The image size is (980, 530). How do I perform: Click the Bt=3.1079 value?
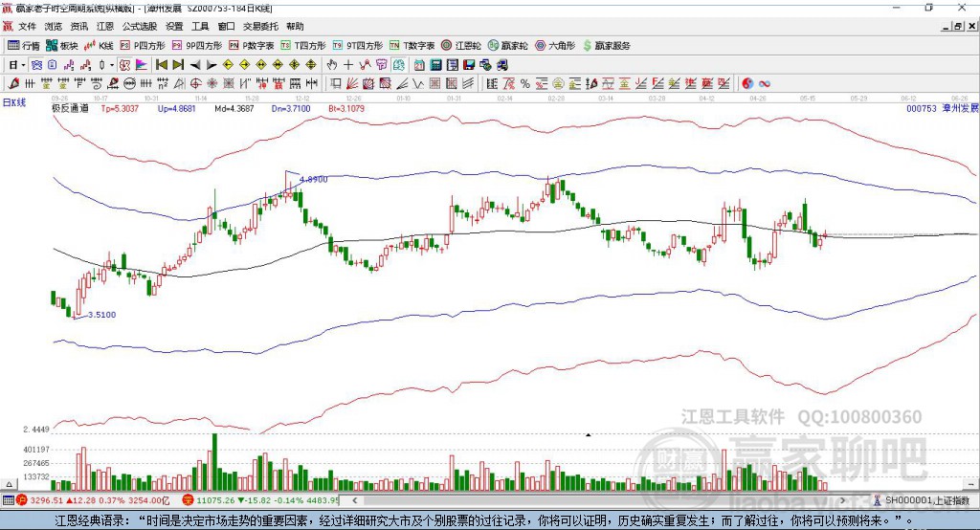pyautogui.click(x=346, y=109)
